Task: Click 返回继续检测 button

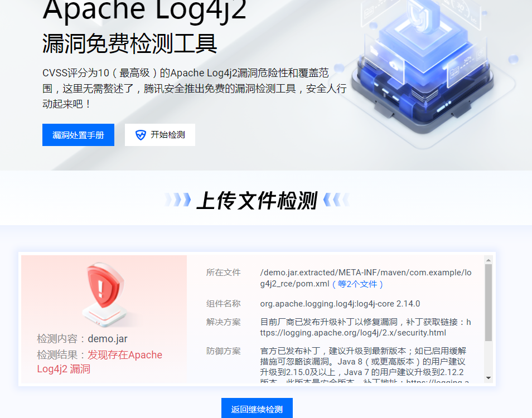Action: coord(257,409)
